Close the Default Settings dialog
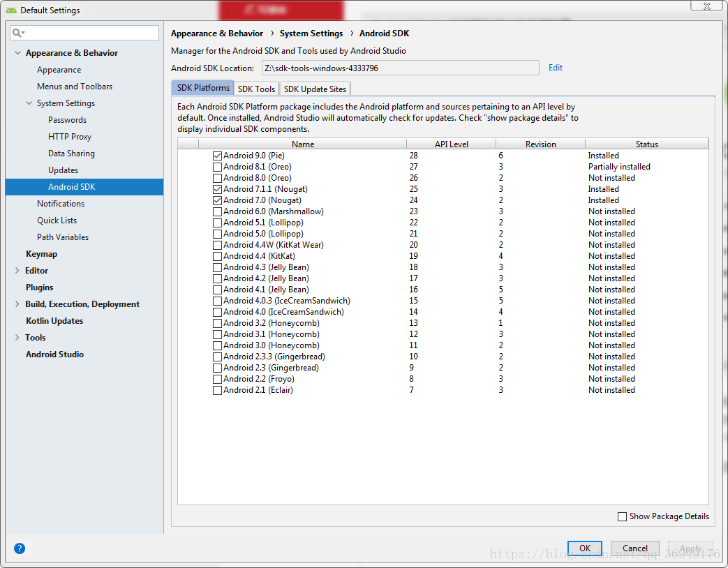This screenshot has height=568, width=728. 706,6
